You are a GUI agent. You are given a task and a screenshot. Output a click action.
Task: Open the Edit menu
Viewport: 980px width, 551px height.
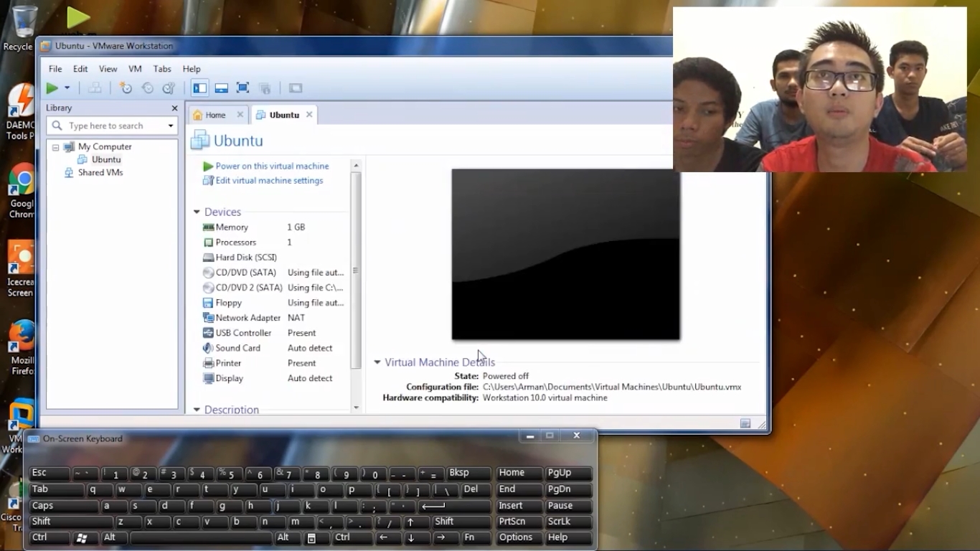click(x=80, y=69)
